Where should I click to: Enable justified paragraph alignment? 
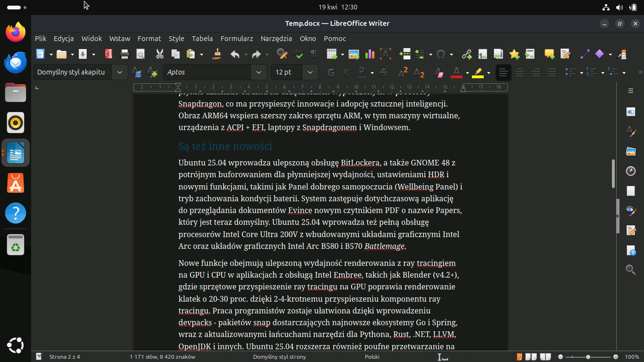[552, 73]
